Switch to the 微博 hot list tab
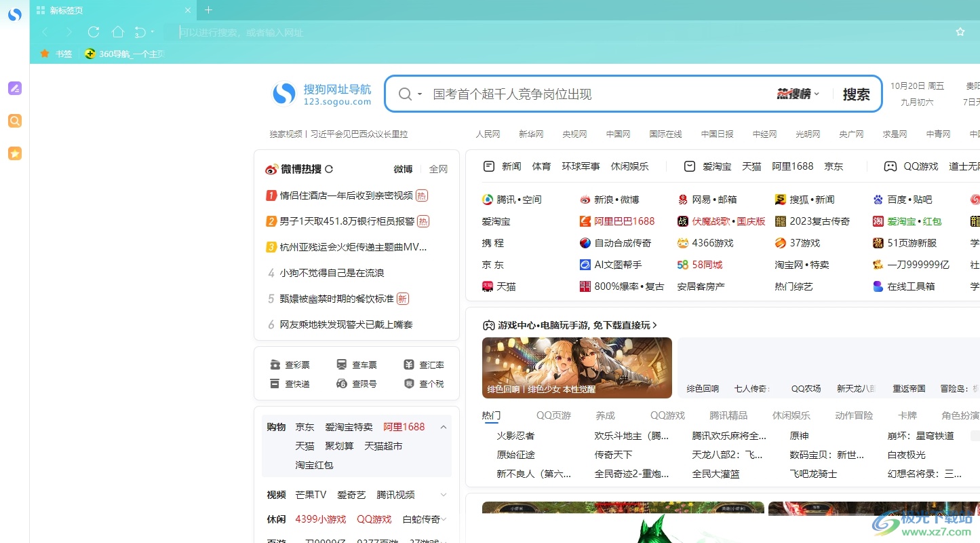The width and height of the screenshot is (980, 543). point(403,169)
